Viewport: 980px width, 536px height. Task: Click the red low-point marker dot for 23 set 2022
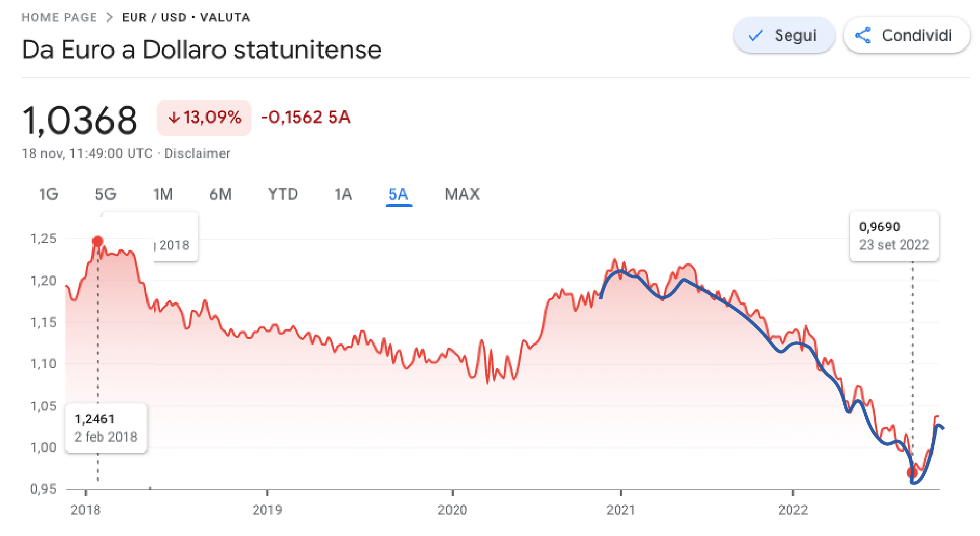coord(911,473)
